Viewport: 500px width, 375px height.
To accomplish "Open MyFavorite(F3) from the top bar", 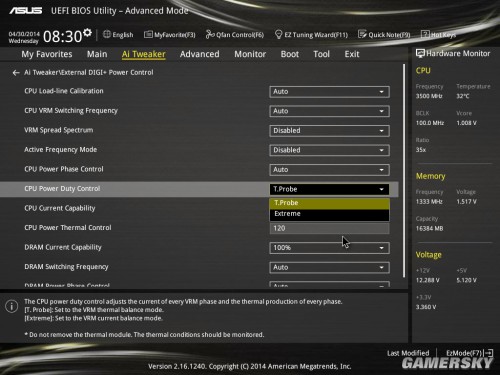I will coord(170,35).
